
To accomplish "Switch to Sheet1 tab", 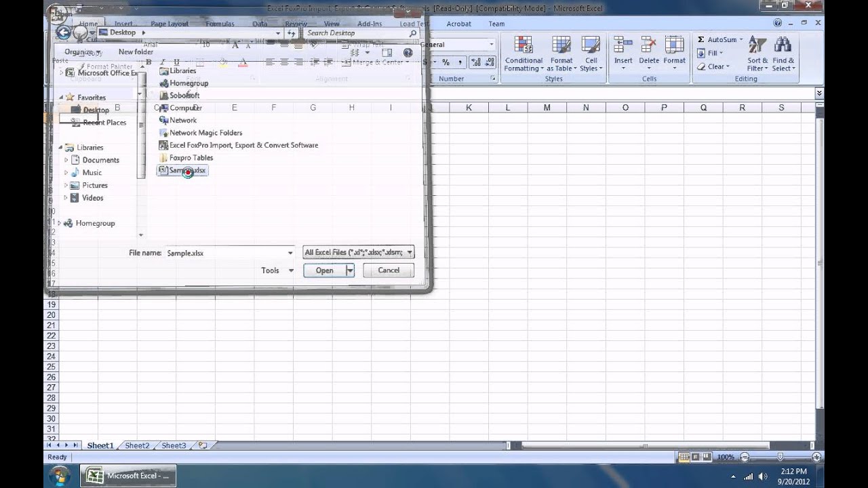I will (x=100, y=445).
